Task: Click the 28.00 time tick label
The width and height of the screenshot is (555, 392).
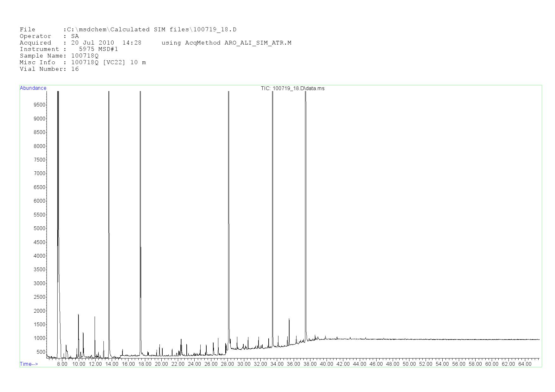Action: point(227,364)
